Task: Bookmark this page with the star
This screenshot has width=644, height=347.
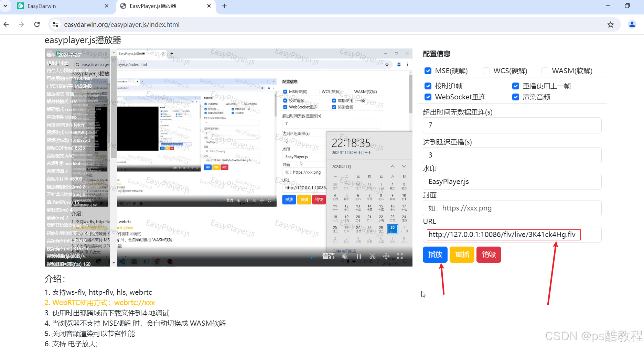Action: [x=611, y=24]
